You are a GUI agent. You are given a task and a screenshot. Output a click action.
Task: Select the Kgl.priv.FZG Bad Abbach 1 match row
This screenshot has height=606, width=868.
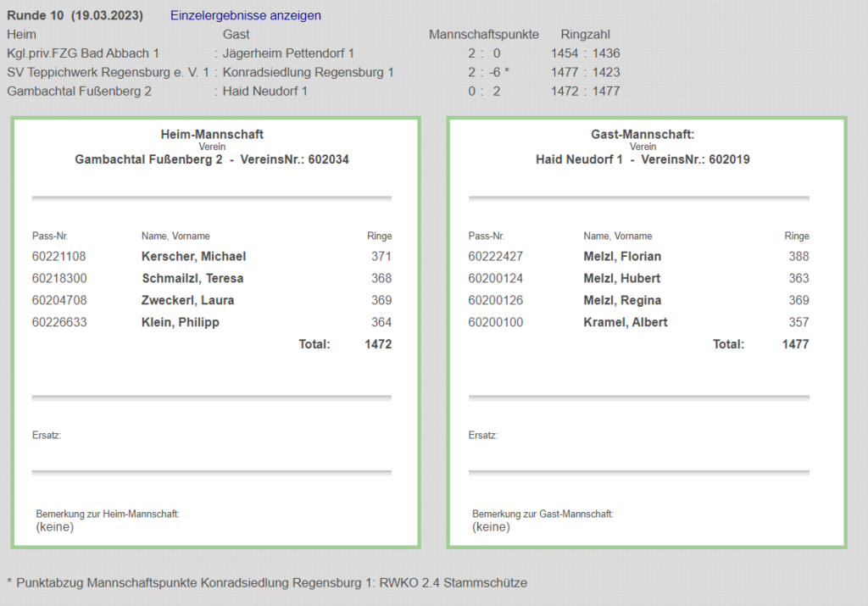(x=83, y=53)
